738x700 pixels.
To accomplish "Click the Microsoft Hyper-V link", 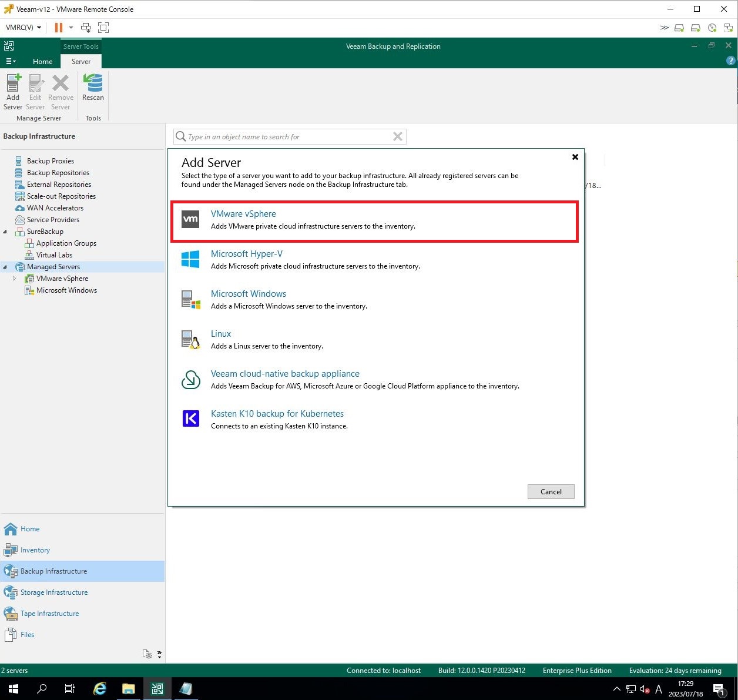I will point(247,254).
